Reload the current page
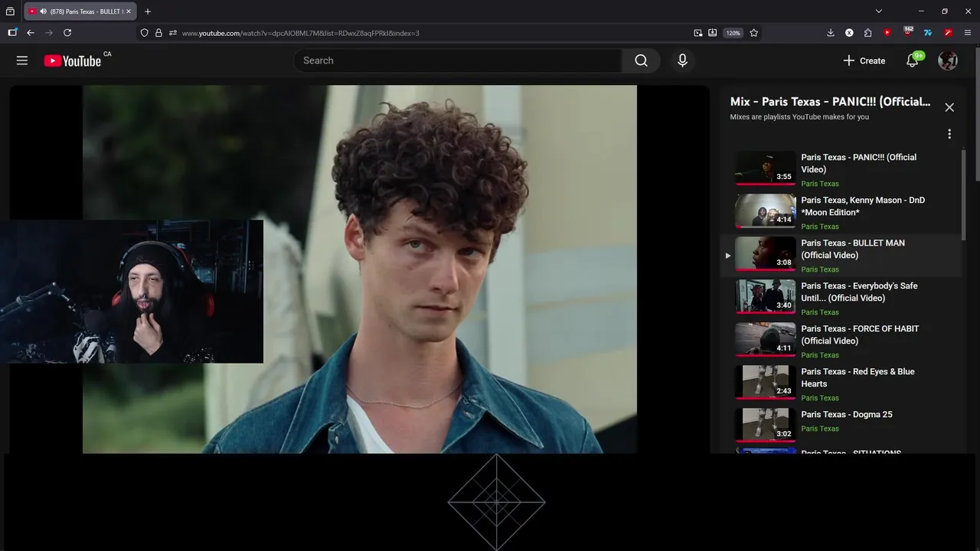980x551 pixels. coord(67,33)
